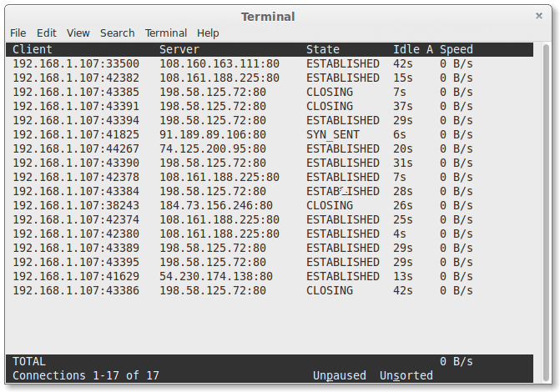Toggle the Unsorted status indicator
The width and height of the screenshot is (560, 392).
(x=406, y=376)
